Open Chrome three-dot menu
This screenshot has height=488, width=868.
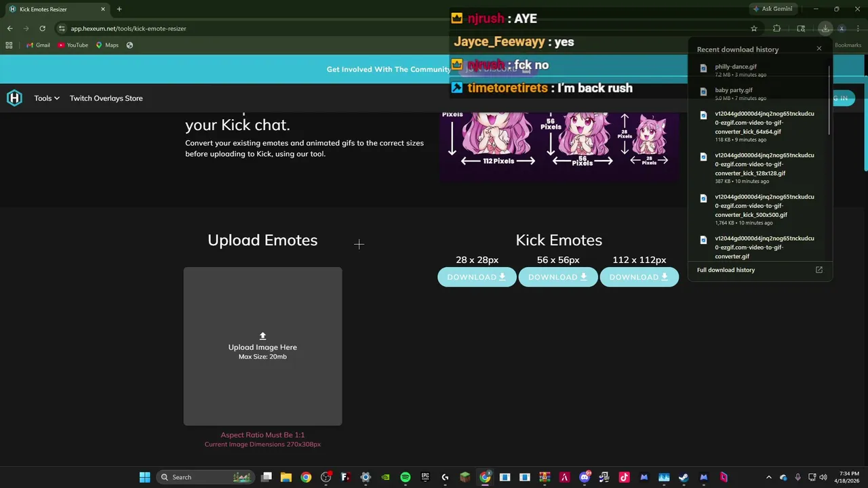coord(858,28)
